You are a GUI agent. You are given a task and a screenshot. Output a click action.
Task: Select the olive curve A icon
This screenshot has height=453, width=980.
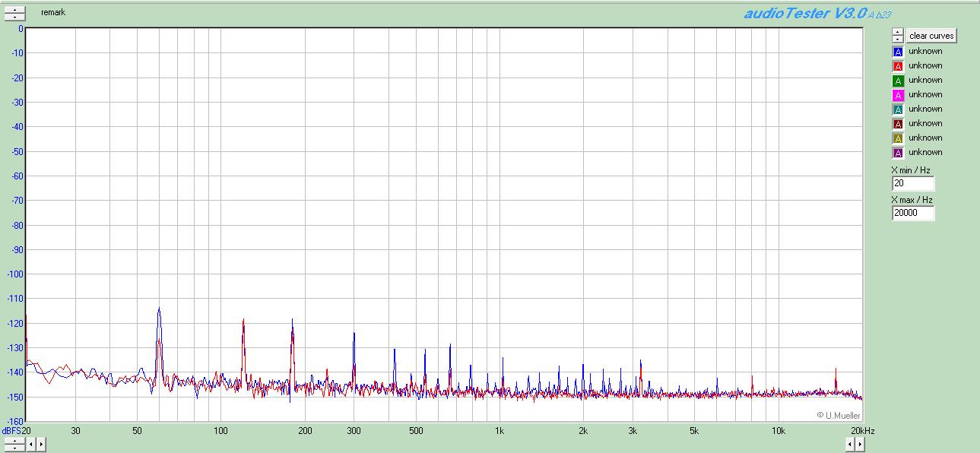pyautogui.click(x=898, y=138)
